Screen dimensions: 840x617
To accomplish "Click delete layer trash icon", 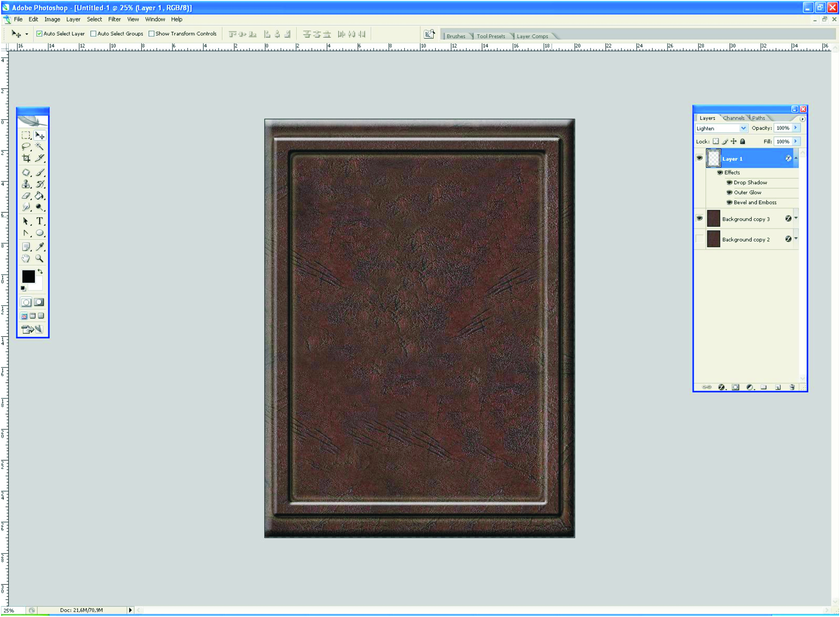I will click(792, 387).
